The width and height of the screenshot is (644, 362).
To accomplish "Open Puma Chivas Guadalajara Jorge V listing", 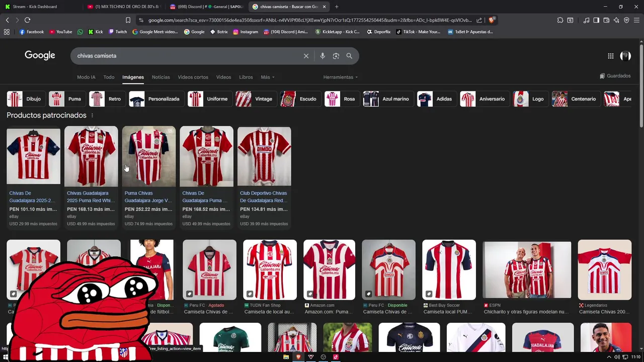I will tap(148, 178).
